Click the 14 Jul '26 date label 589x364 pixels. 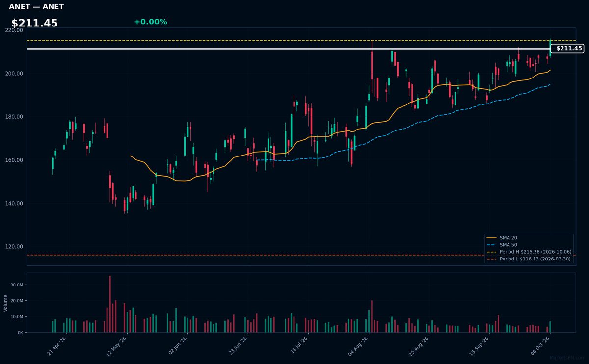298,345
